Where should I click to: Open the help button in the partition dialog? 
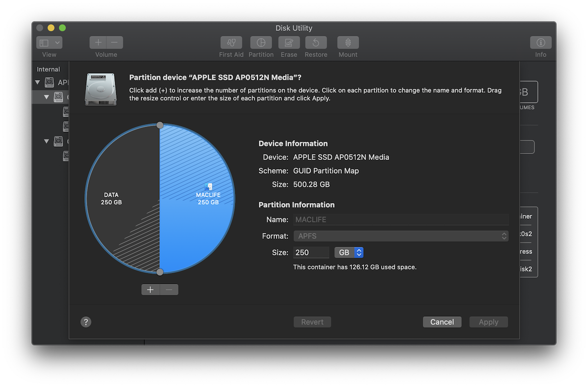coord(86,322)
